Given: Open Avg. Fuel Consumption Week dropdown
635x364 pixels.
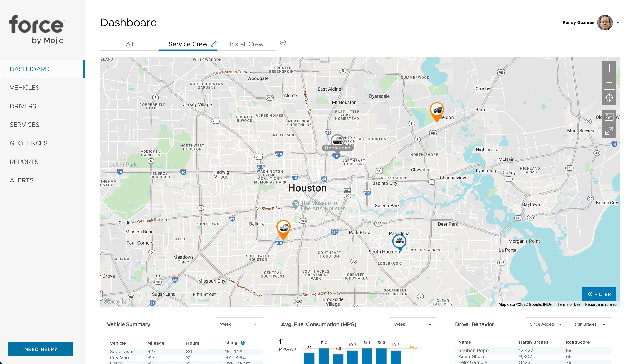Looking at the screenshot, I should click(x=413, y=324).
